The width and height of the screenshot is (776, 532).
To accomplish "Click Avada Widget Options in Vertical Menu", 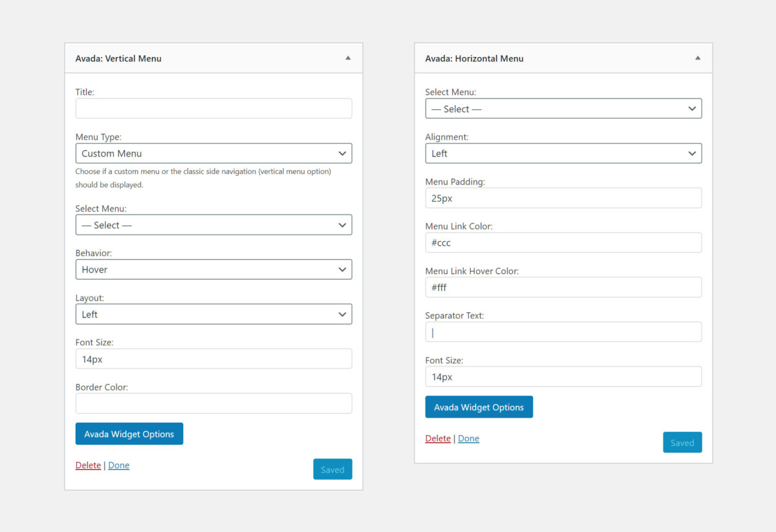I will pos(129,434).
